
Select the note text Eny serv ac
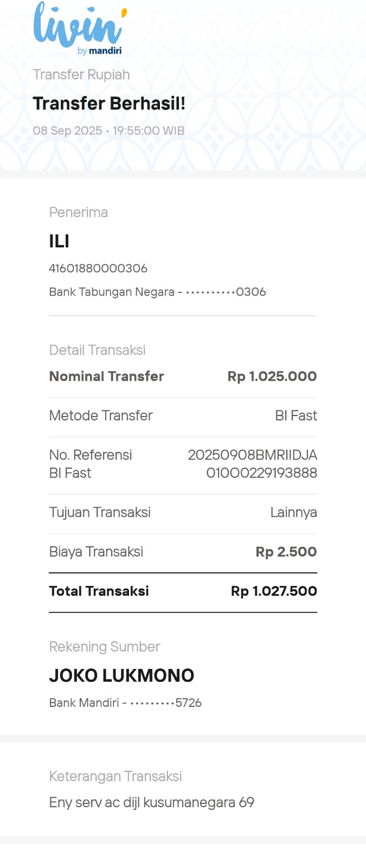pyautogui.click(x=151, y=802)
